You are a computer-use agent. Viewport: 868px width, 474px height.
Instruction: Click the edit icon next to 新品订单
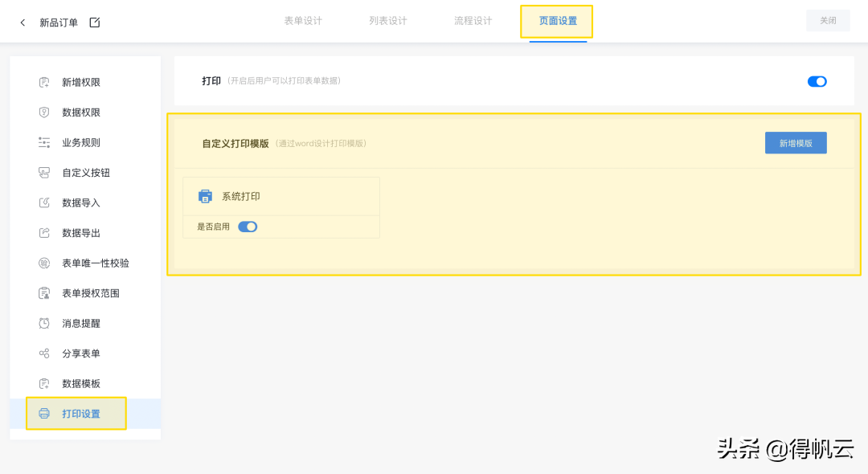(x=95, y=22)
